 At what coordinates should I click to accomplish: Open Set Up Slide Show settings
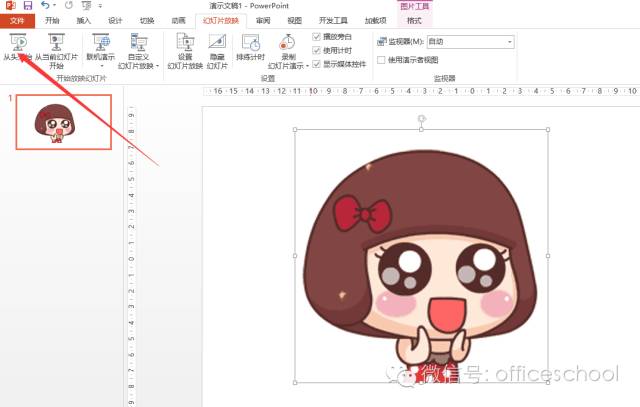[185, 51]
